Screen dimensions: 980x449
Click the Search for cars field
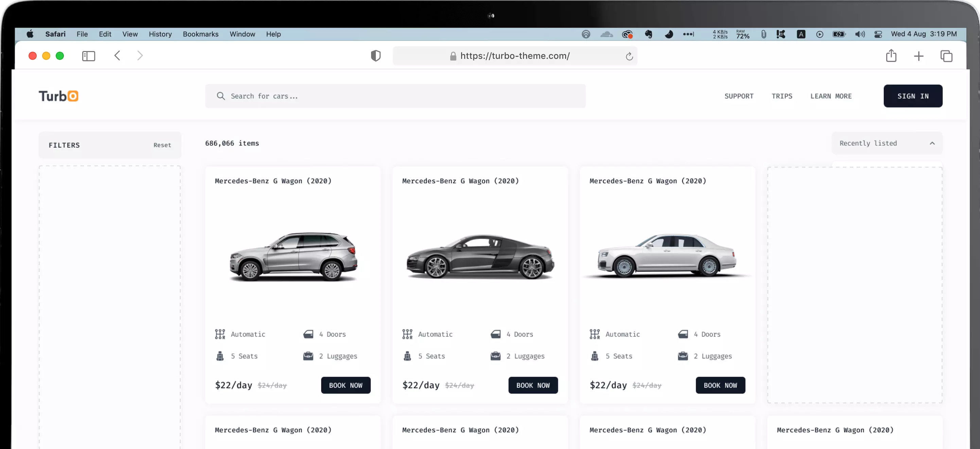pos(395,96)
